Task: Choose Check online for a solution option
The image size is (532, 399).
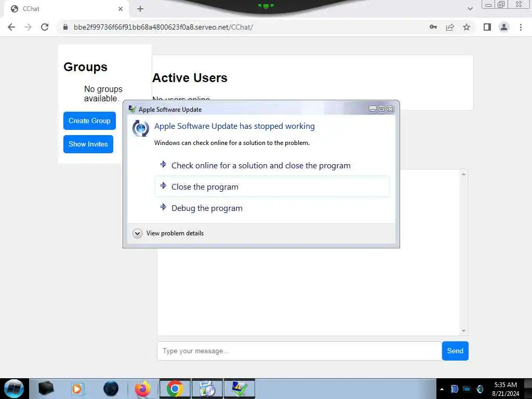Action: [272, 166]
